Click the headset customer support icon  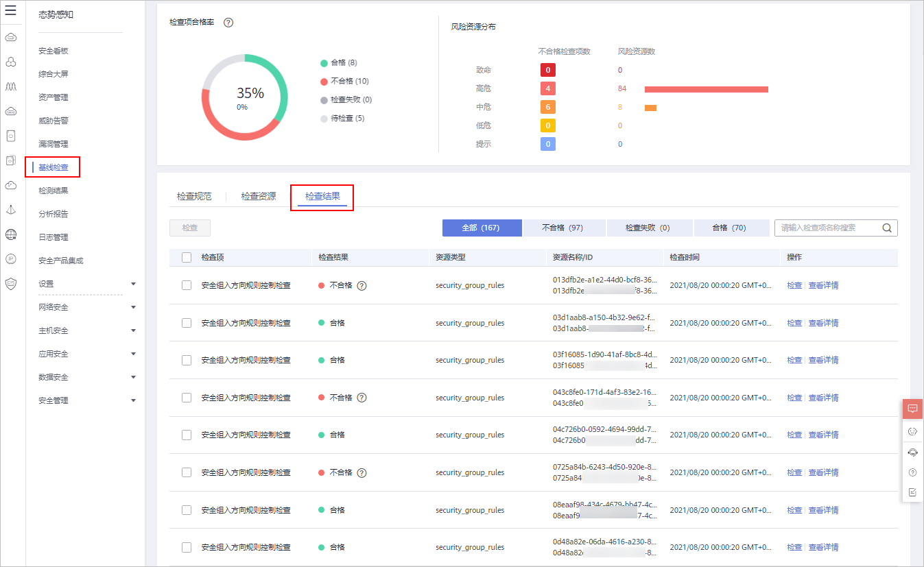click(x=912, y=452)
